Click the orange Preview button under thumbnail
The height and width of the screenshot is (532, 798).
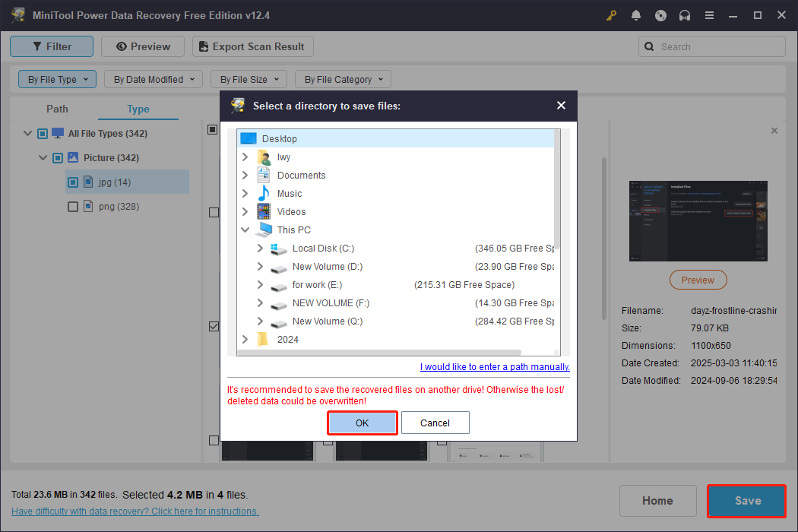click(698, 280)
